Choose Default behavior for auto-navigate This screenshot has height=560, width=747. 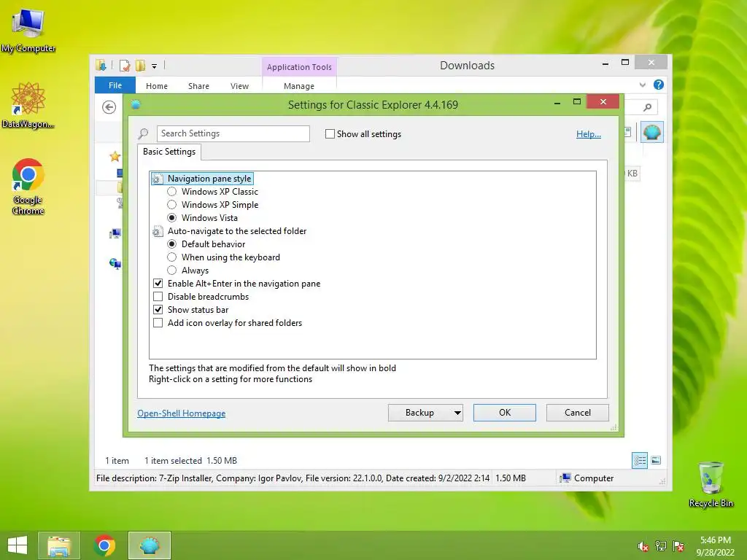click(172, 244)
